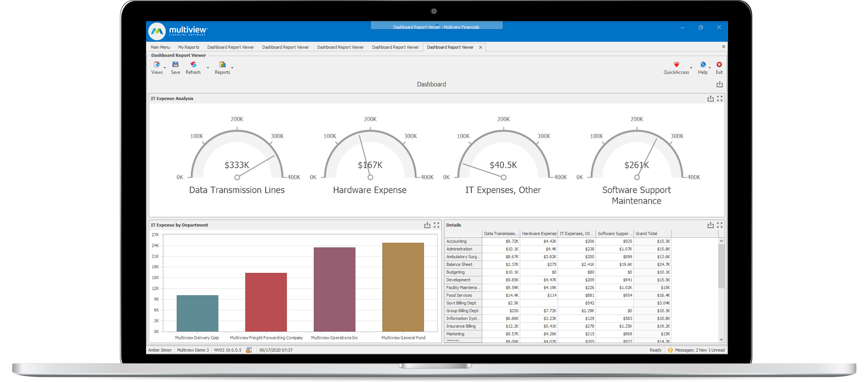Expand the Refresh dropdown arrow

pos(208,68)
